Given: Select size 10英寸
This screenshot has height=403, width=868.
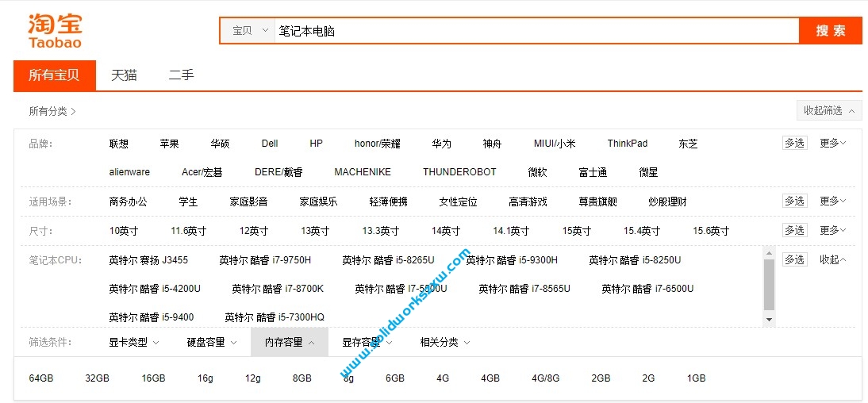Looking at the screenshot, I should point(124,231).
